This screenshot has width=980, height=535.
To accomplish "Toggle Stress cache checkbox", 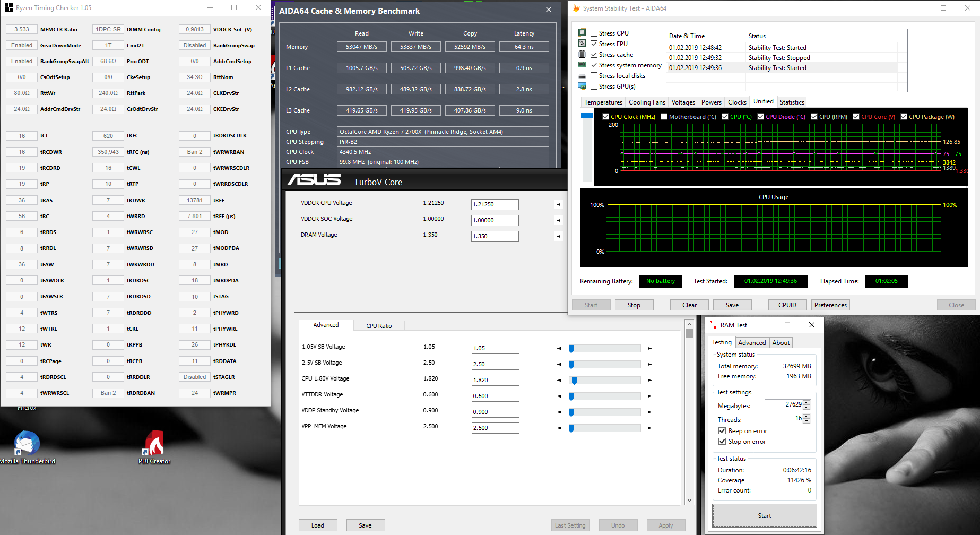I will coord(594,55).
